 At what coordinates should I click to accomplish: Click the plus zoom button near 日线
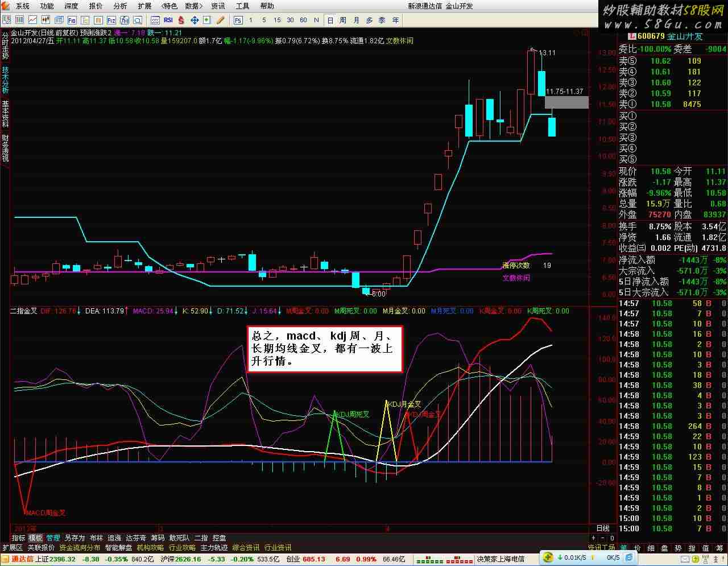(594, 538)
